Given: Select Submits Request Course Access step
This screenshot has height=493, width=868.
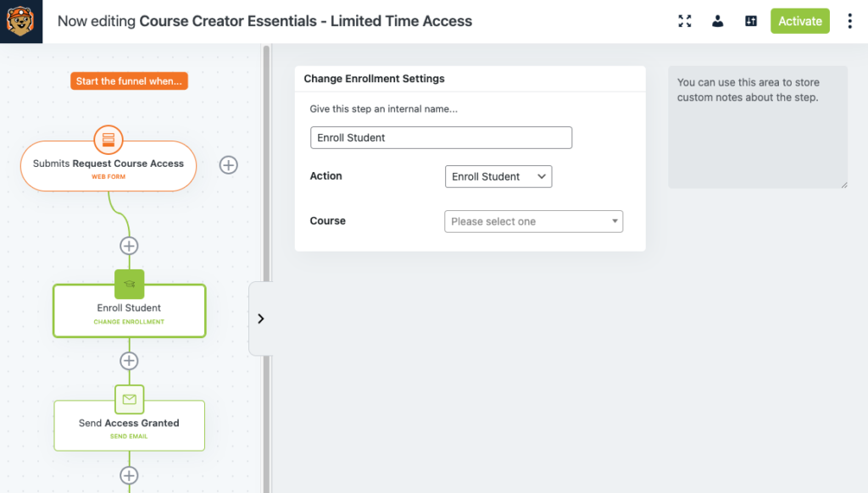Looking at the screenshot, I should pos(108,167).
